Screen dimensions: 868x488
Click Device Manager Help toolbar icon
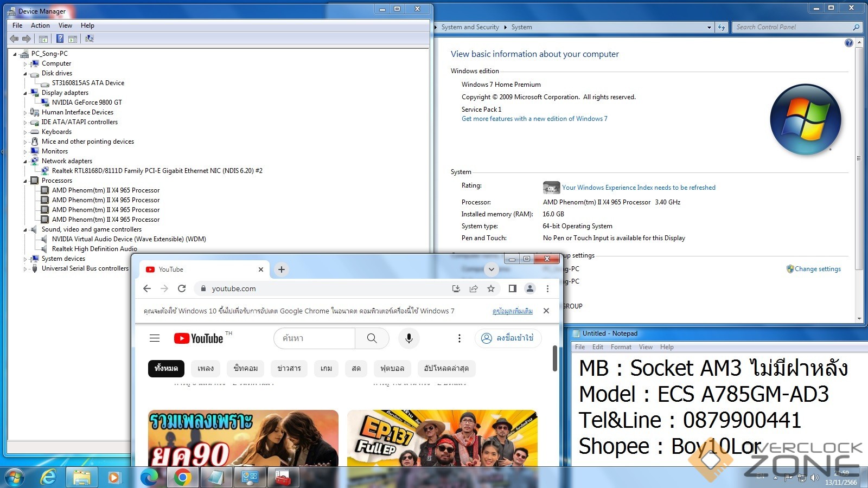pos(60,38)
